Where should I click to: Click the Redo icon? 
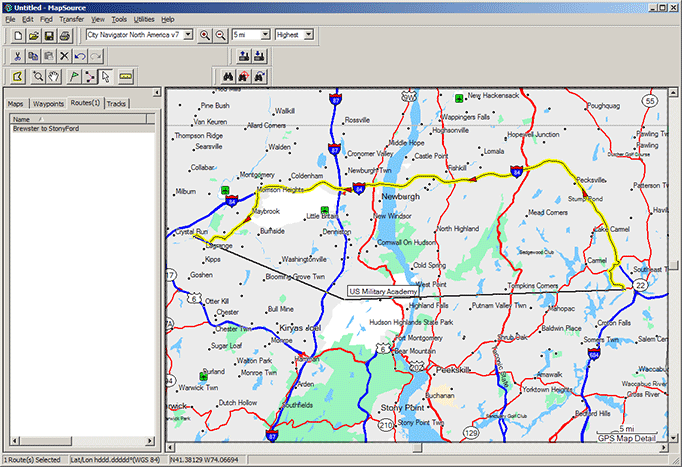click(x=96, y=56)
